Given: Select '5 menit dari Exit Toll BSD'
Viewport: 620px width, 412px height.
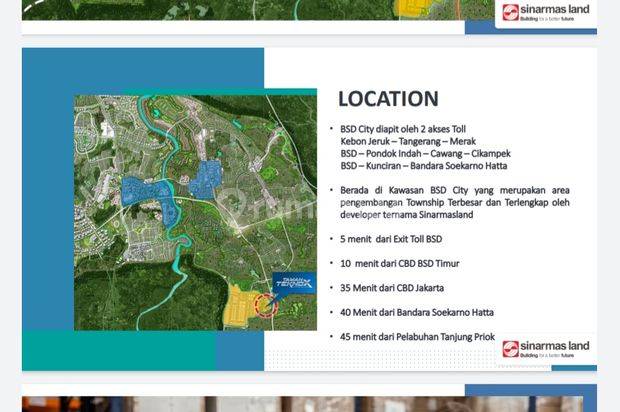Looking at the screenshot, I should pyautogui.click(x=391, y=239).
